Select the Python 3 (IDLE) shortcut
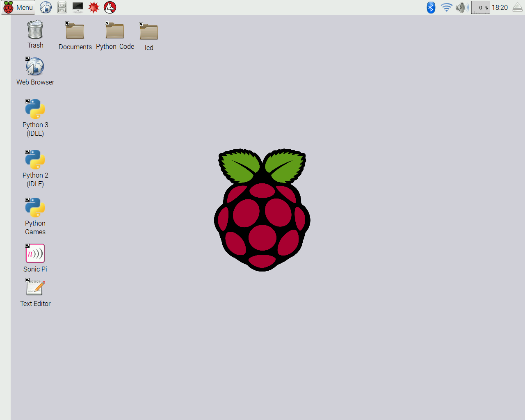The height and width of the screenshot is (420, 525). (x=35, y=118)
